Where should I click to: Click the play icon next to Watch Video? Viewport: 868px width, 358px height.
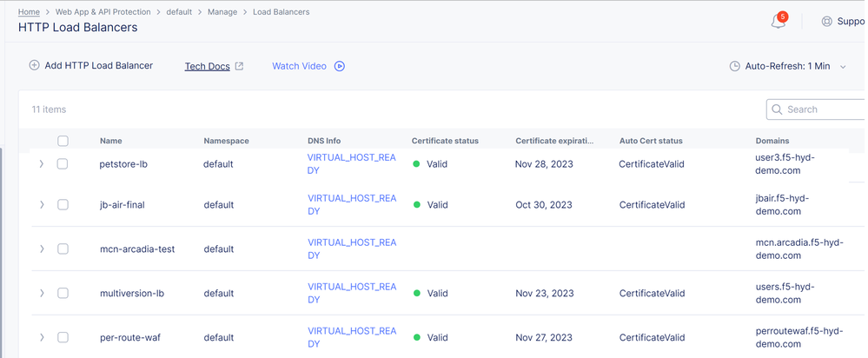click(340, 66)
